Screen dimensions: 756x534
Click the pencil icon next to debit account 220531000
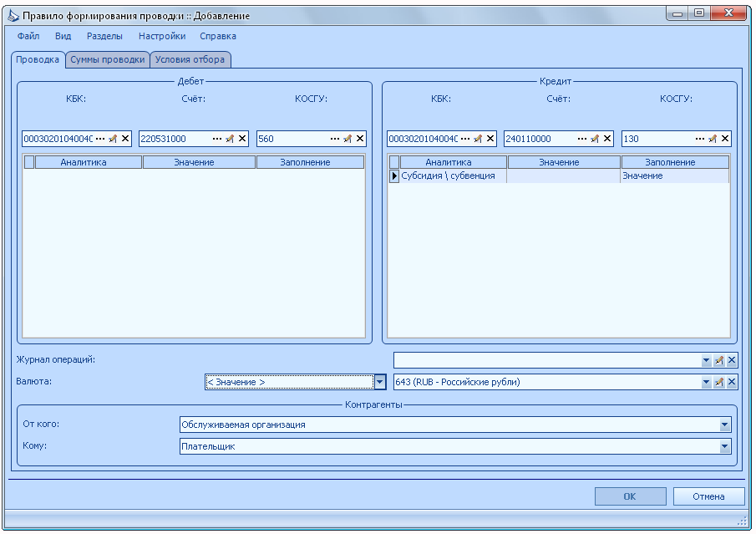click(230, 139)
